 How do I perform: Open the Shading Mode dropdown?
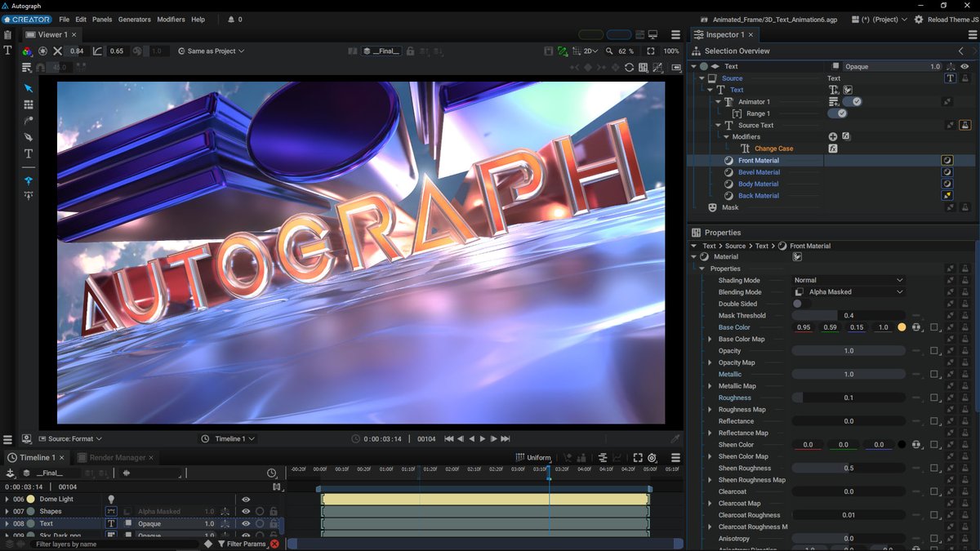point(849,280)
